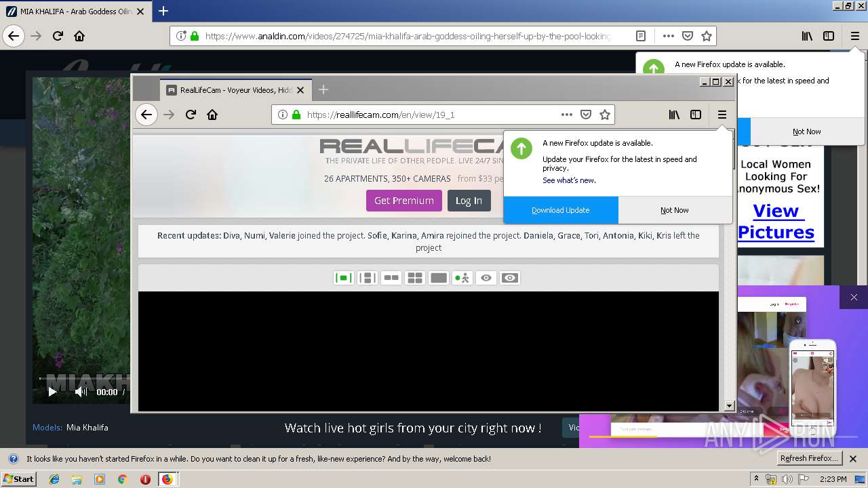Click the Log In button
The width and height of the screenshot is (868, 488).
pos(469,201)
